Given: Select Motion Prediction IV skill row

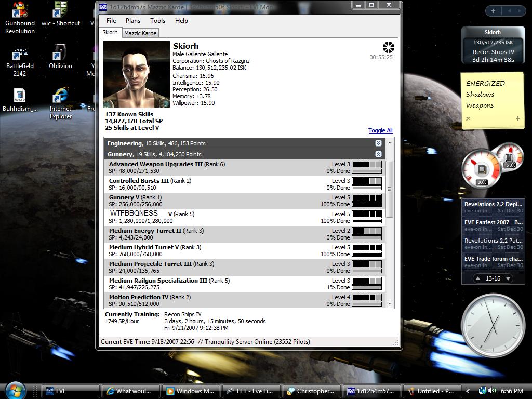Looking at the screenshot, I should [245, 300].
